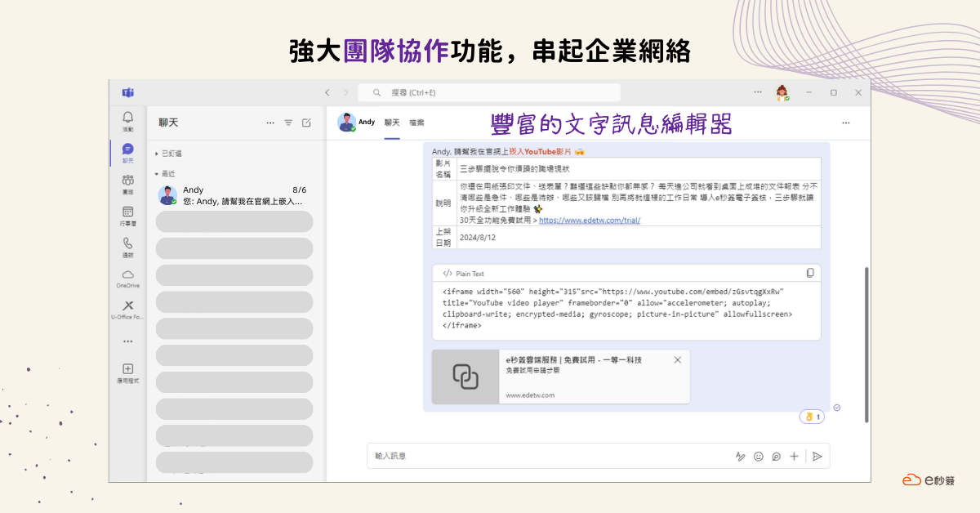Open the profile avatar in title bar
The height and width of the screenshot is (513, 980).
[x=782, y=93]
